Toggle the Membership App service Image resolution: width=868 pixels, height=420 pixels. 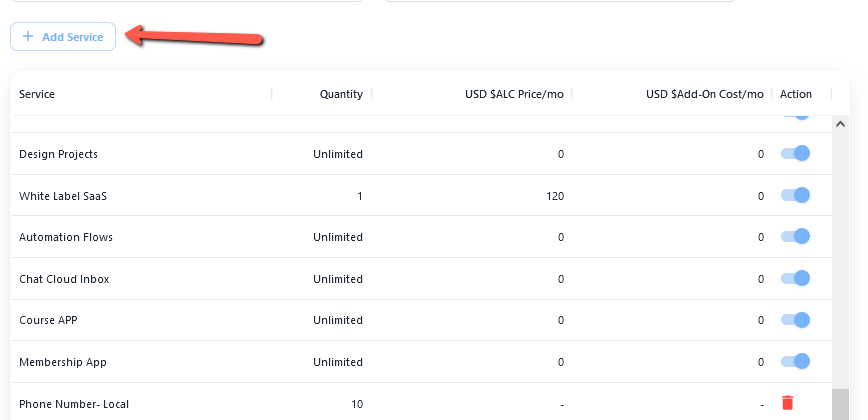click(796, 361)
